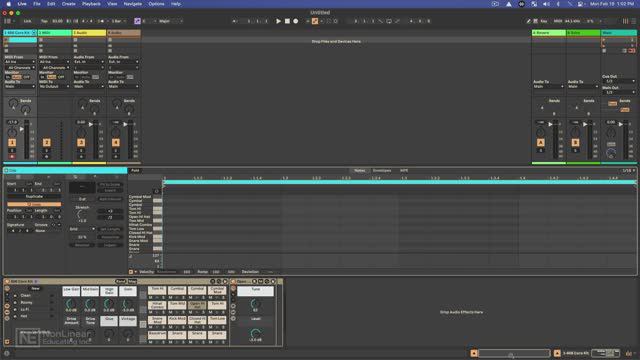
Task: Click the Link button
Action: point(27,21)
